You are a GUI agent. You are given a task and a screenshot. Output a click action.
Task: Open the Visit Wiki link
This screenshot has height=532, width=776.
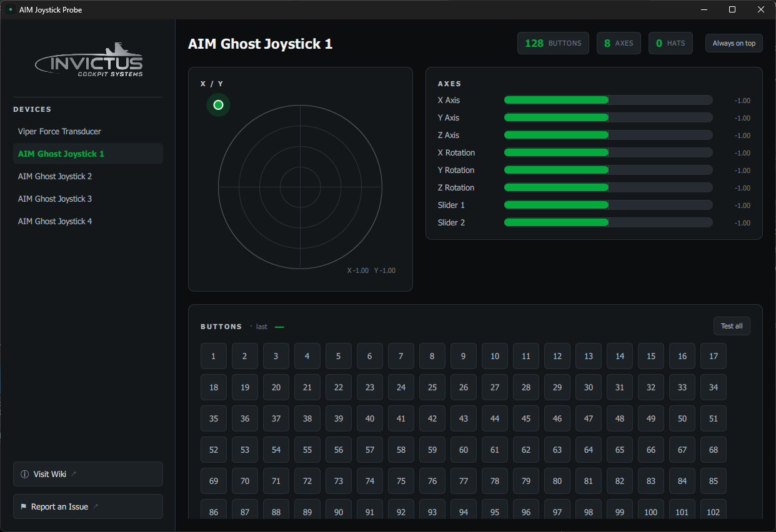coord(88,474)
